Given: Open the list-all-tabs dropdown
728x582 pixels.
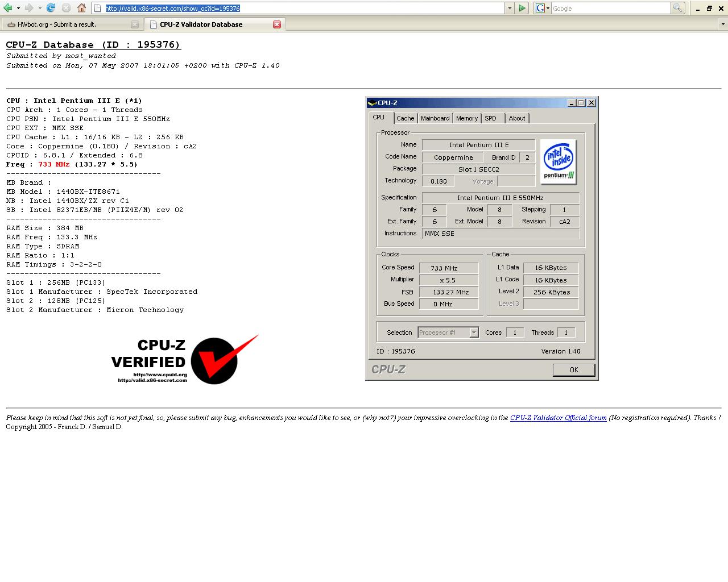Looking at the screenshot, I should click(x=723, y=24).
